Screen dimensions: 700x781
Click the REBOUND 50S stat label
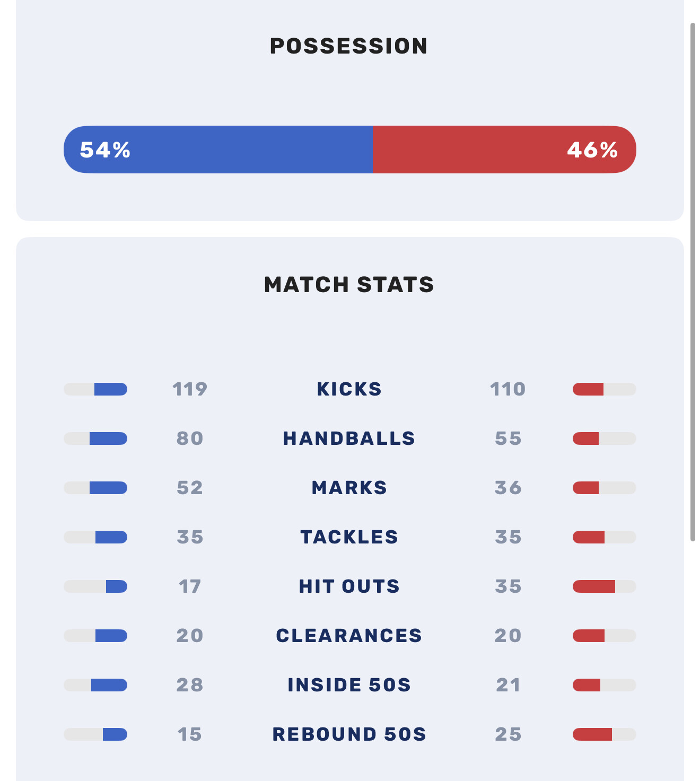click(349, 734)
